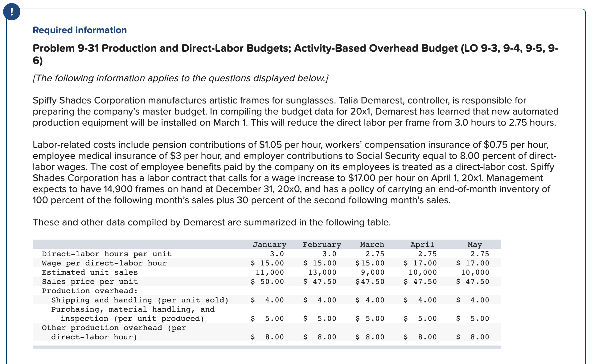The image size is (603, 364).
Task: Click the February column header
Action: (x=322, y=245)
